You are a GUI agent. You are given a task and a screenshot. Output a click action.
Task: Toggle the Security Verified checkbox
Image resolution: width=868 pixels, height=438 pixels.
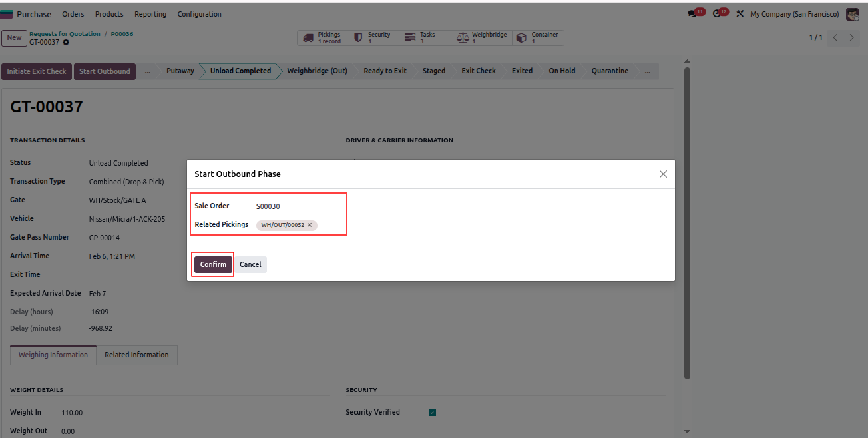[x=432, y=413]
